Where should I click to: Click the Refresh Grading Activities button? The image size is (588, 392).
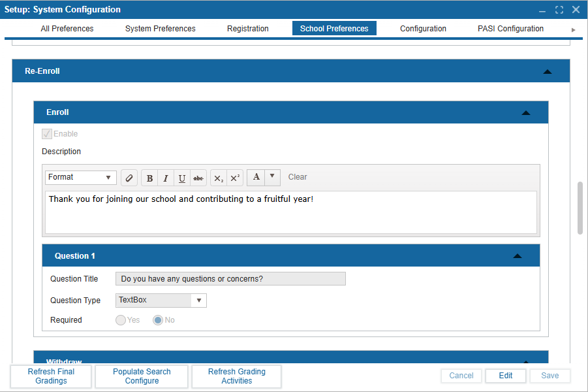236,376
